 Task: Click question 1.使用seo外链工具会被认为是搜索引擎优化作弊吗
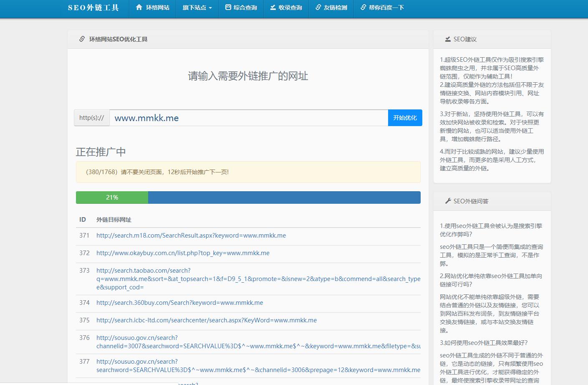click(491, 230)
